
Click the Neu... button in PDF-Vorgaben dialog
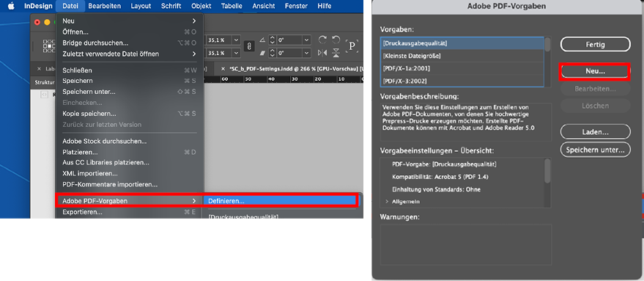pyautogui.click(x=595, y=71)
